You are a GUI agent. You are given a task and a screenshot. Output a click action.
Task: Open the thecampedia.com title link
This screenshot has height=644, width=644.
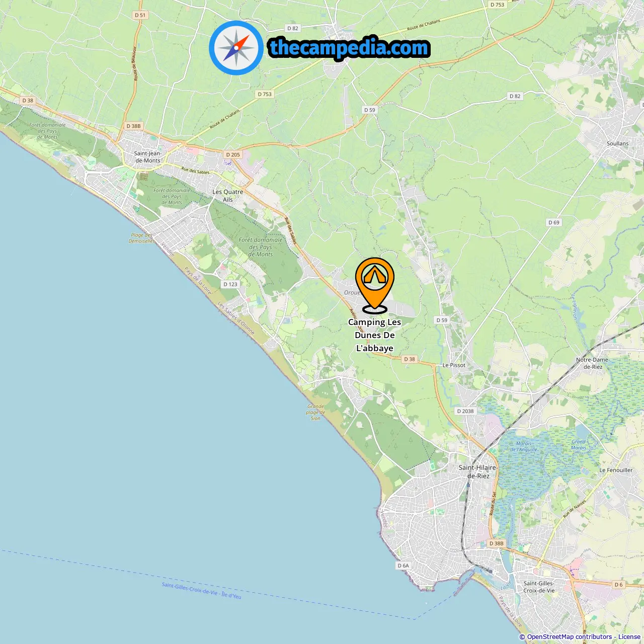349,48
